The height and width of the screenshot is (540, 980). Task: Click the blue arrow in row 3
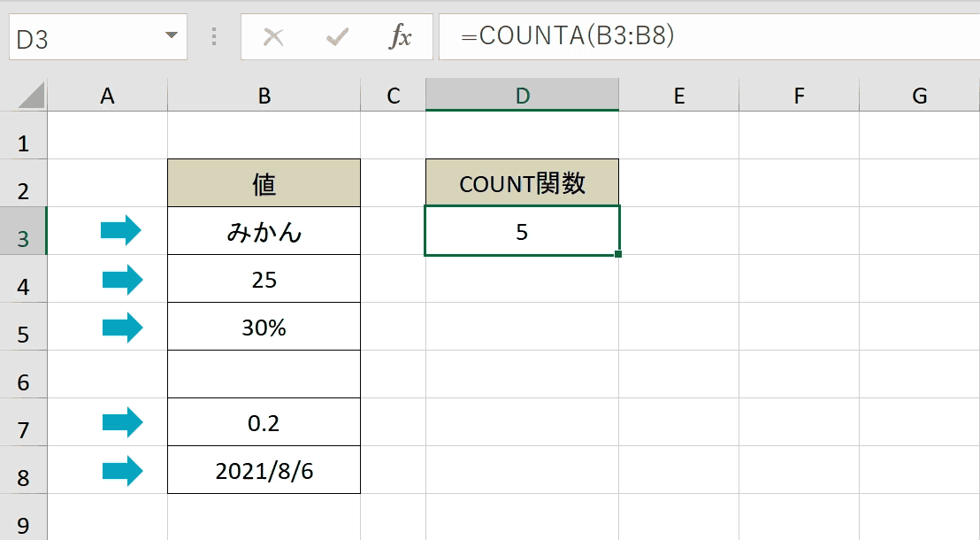pyautogui.click(x=121, y=230)
